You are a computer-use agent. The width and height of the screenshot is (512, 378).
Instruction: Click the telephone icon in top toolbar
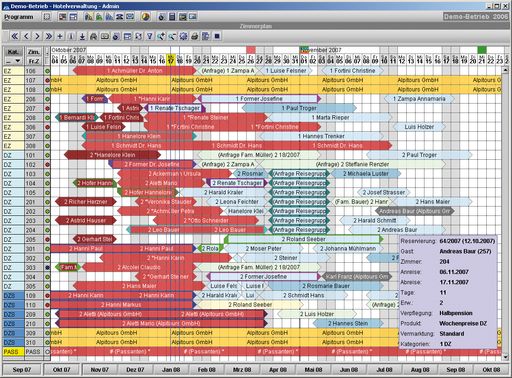[120, 17]
